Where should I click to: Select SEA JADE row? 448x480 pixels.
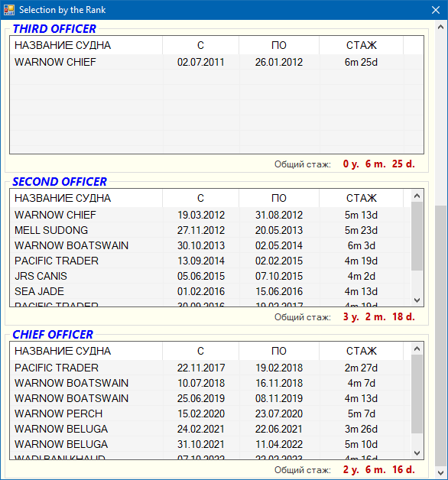tap(210, 291)
